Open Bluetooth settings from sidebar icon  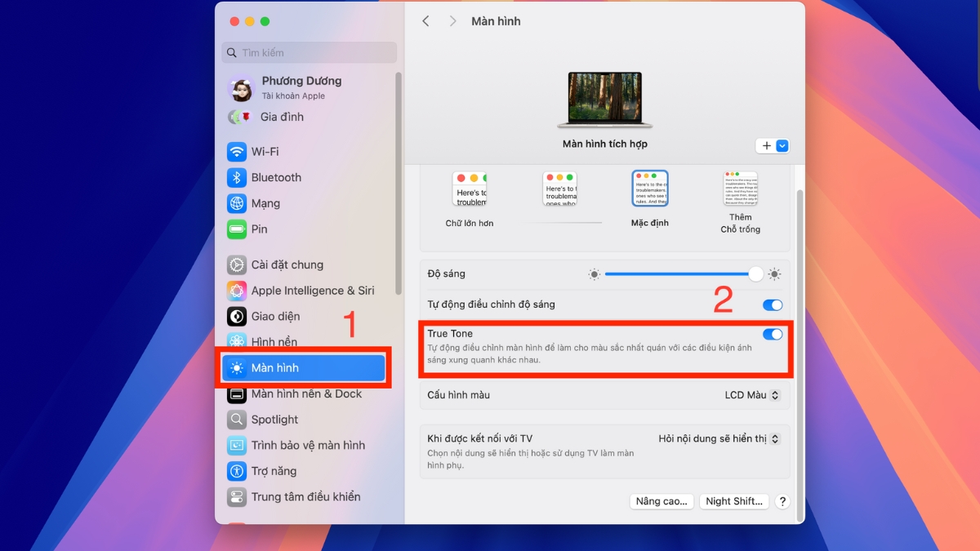tap(237, 178)
